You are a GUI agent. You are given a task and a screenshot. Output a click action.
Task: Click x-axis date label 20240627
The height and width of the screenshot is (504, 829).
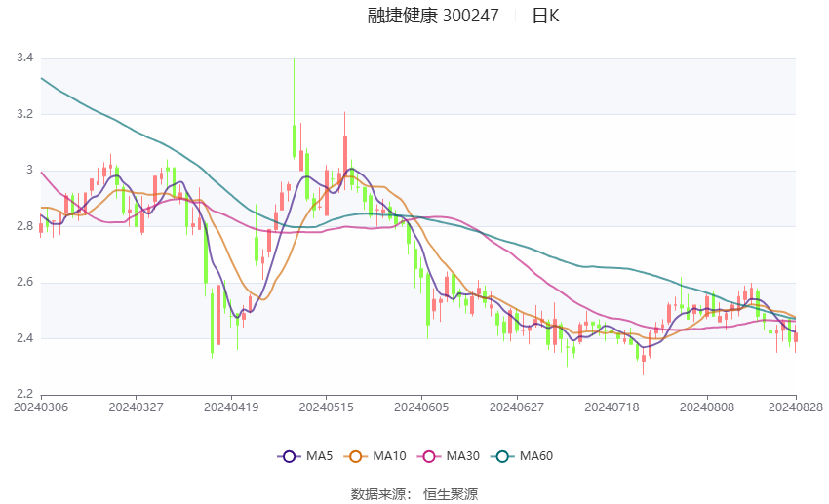pos(517,407)
